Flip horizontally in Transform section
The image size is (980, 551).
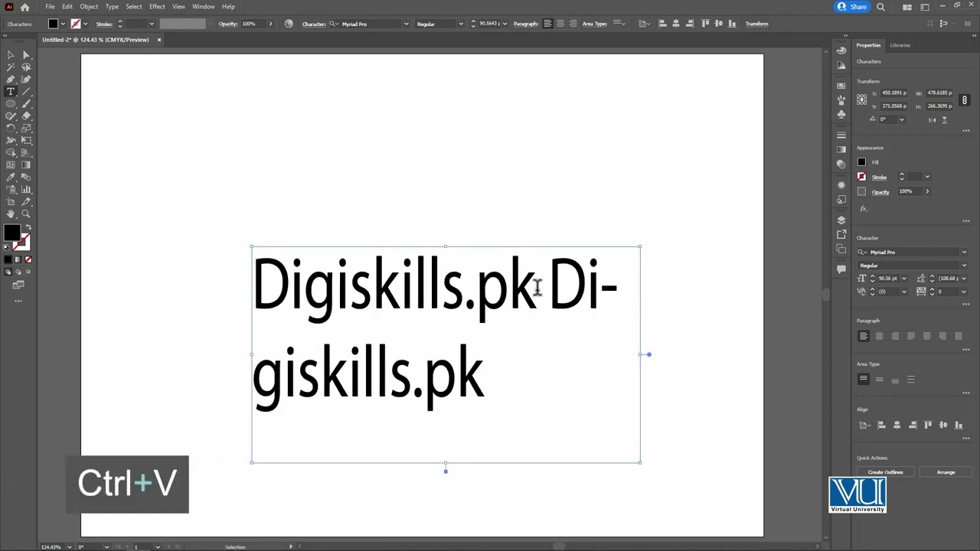tap(932, 119)
